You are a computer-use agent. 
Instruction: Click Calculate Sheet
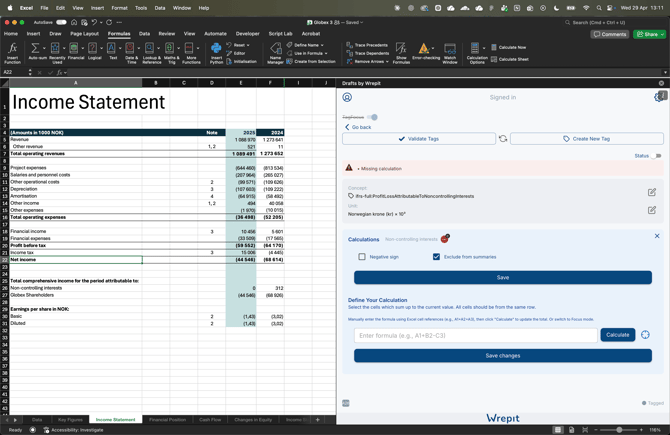[x=510, y=59]
